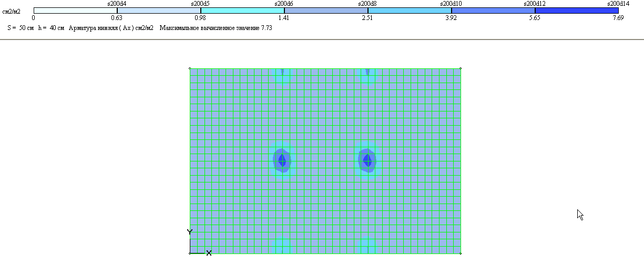Click the X axis label on the plot
Viewport: 644px width, 274px height.
[209, 253]
